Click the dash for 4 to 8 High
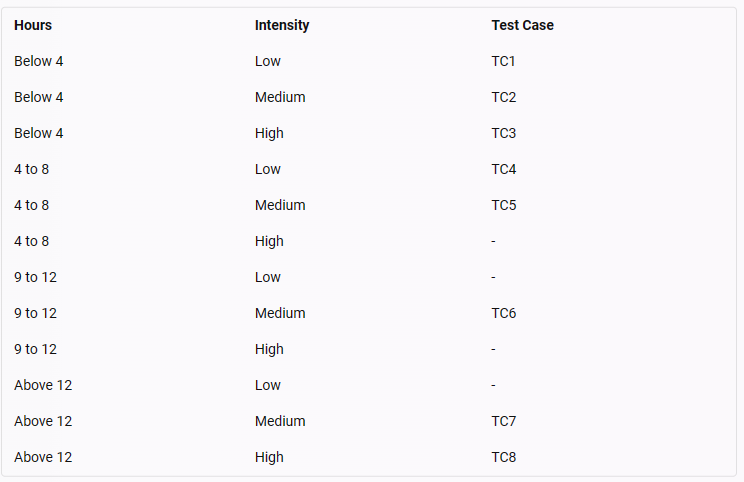The image size is (744, 482). coord(493,241)
